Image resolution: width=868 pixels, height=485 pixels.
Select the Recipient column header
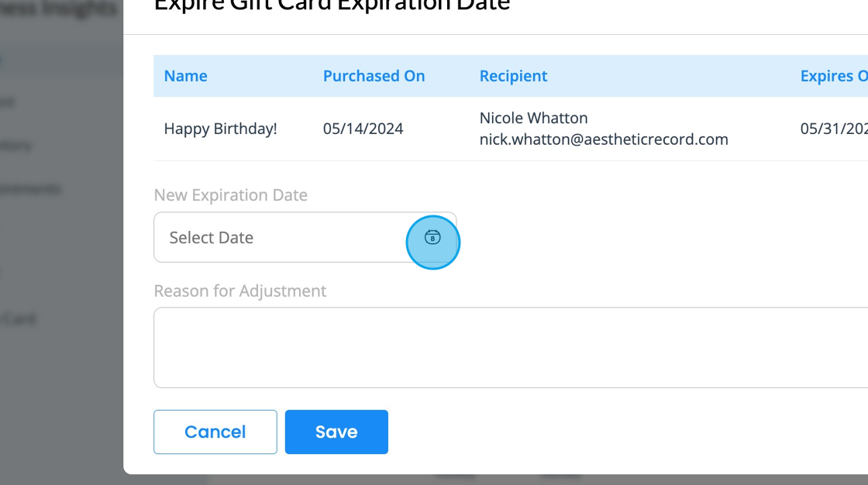click(513, 76)
